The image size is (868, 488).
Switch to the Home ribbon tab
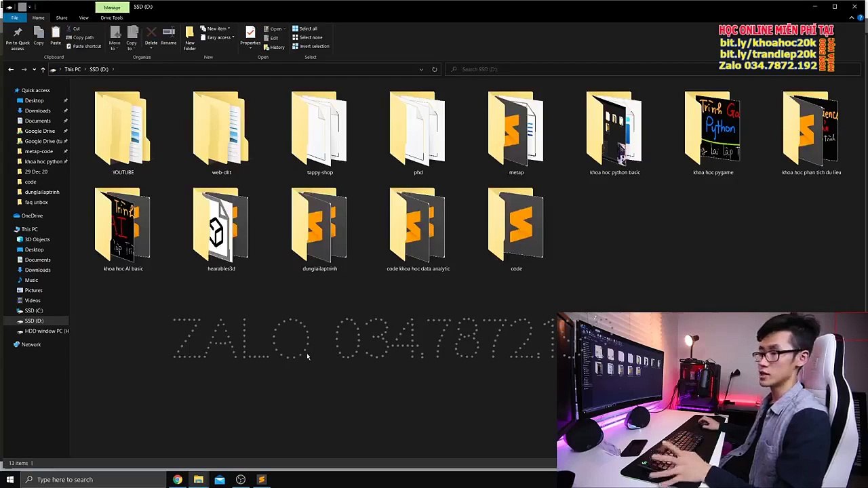(38, 18)
